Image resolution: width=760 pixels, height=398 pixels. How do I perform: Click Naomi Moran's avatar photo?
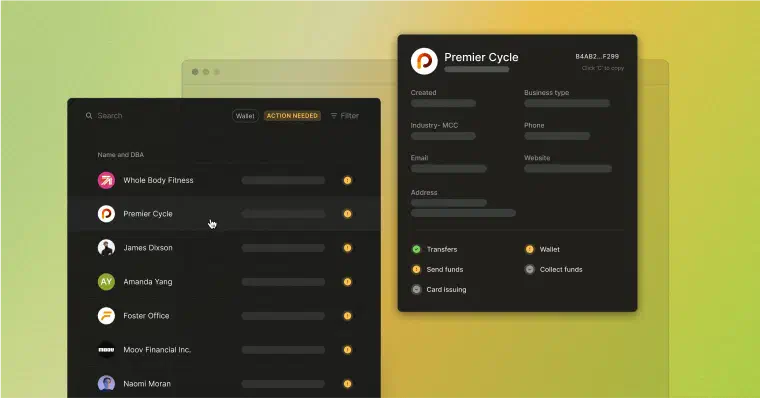[x=106, y=383]
